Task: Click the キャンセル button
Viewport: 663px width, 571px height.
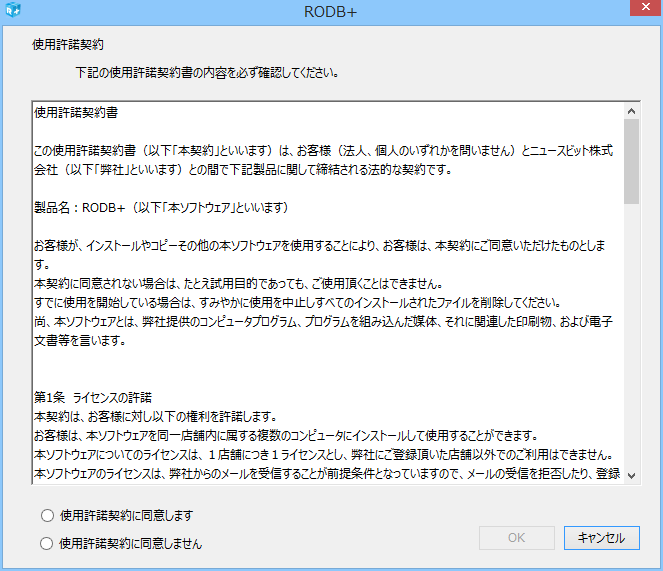Action: click(601, 538)
